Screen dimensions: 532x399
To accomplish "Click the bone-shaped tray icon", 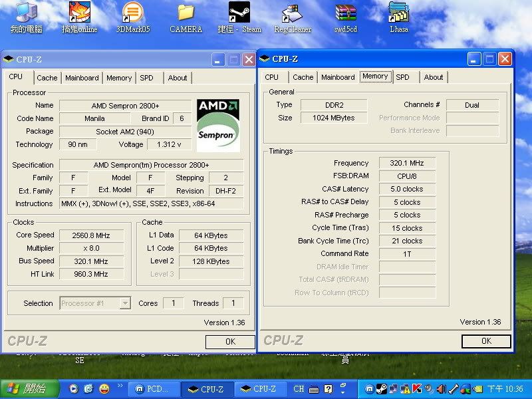I will pyautogui.click(x=454, y=389).
